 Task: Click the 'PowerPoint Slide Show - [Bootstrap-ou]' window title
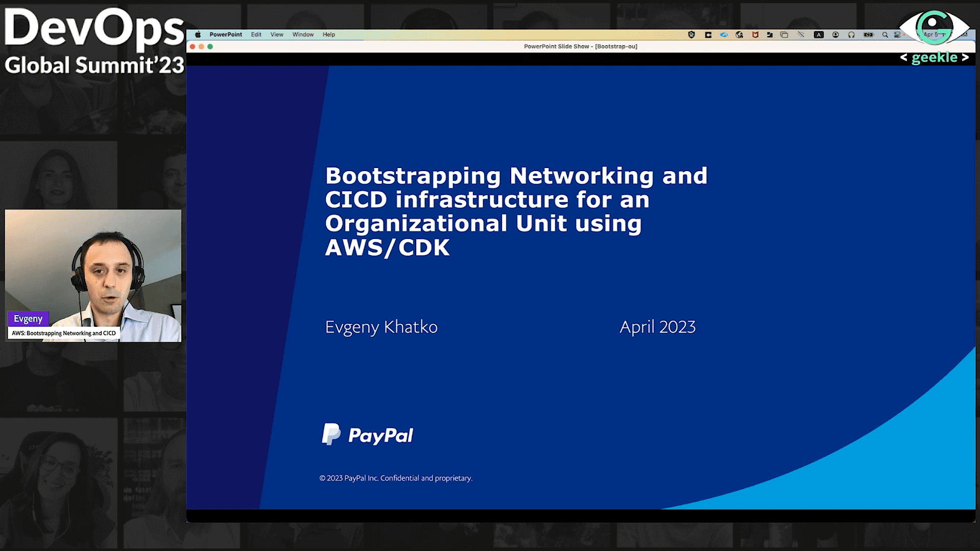[581, 46]
